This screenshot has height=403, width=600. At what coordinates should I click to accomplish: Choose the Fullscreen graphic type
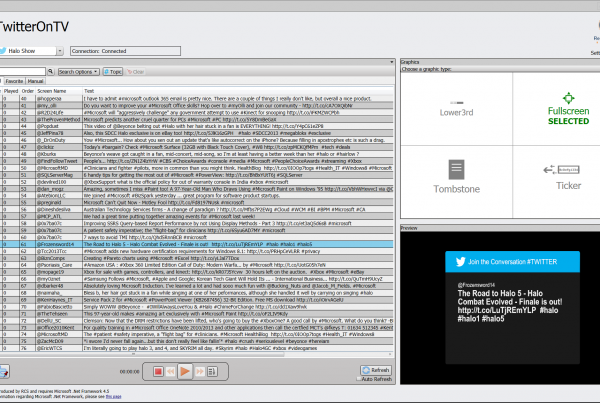point(568,109)
